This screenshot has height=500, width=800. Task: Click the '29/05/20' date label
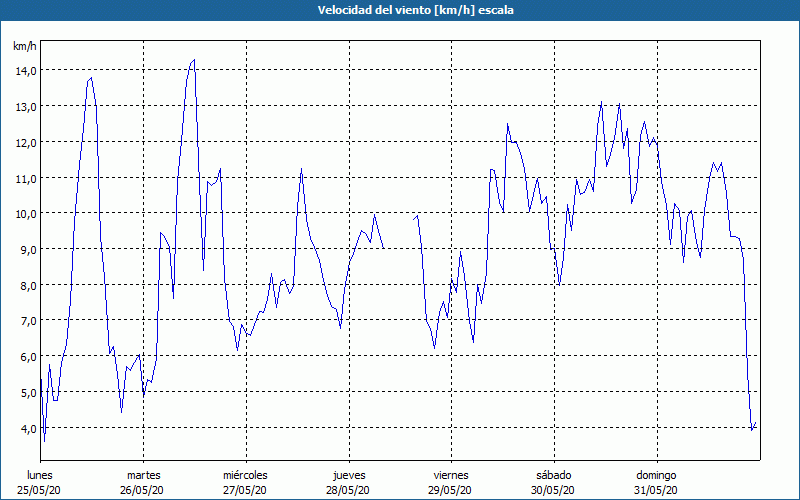450,490
